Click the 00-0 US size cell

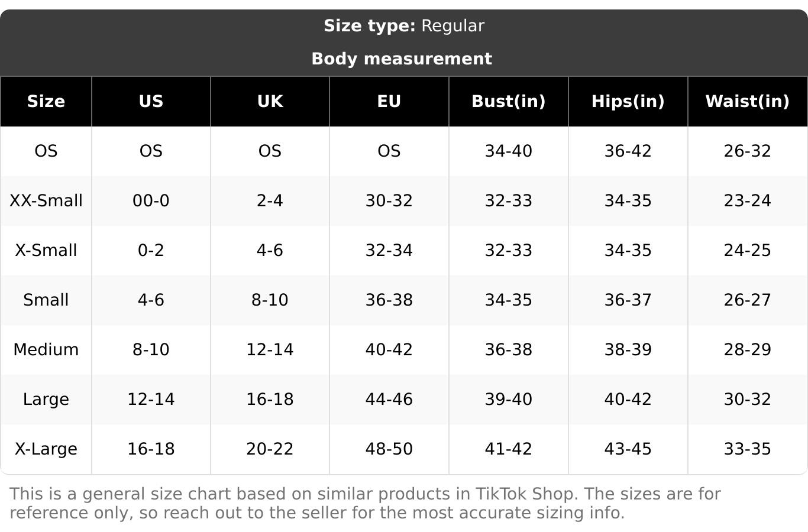[x=151, y=200]
